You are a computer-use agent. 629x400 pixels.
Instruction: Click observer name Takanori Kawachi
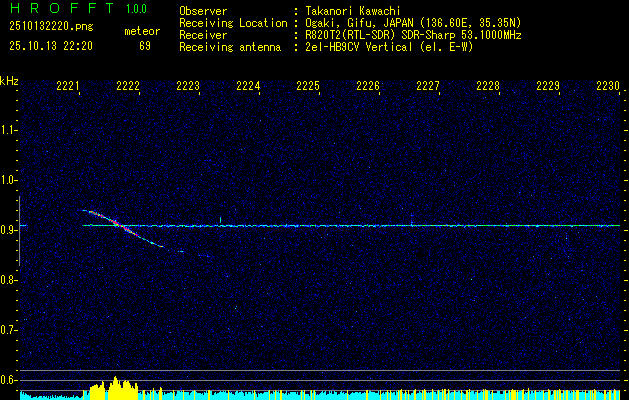[x=352, y=11]
